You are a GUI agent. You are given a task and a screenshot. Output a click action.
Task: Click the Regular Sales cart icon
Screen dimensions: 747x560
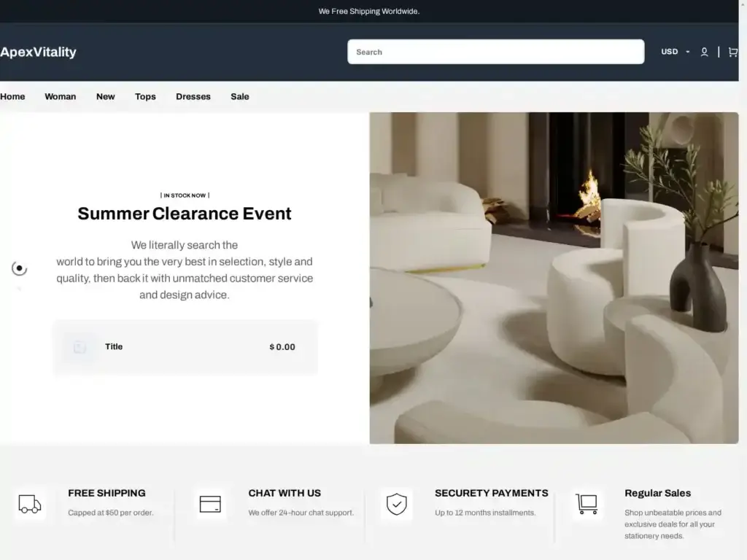(x=587, y=504)
